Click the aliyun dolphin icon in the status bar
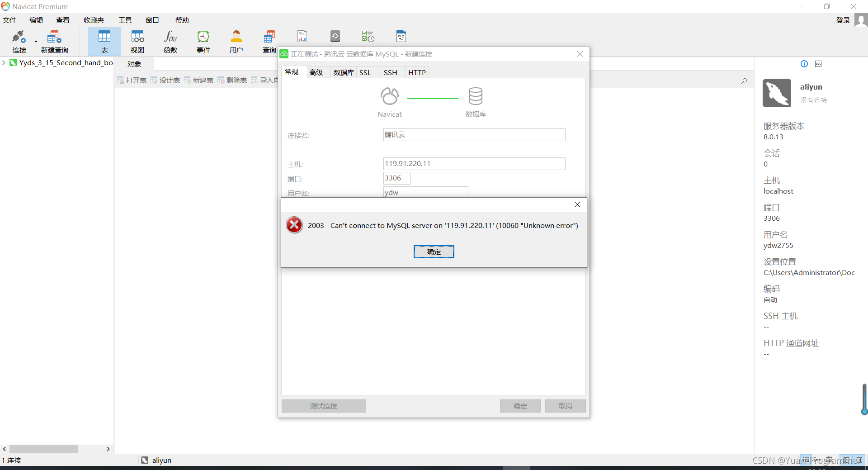The width and height of the screenshot is (868, 470). point(145,460)
